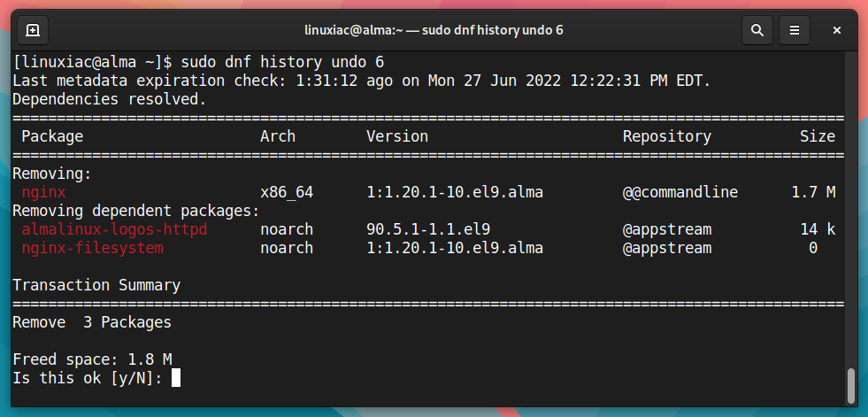Open a new terminal tab
Image resolution: width=868 pixels, height=417 pixels.
[33, 30]
